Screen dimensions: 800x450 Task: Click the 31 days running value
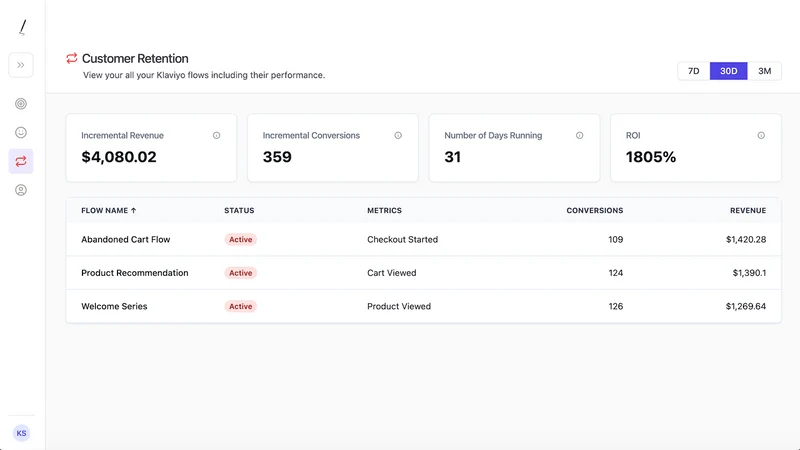tap(453, 157)
